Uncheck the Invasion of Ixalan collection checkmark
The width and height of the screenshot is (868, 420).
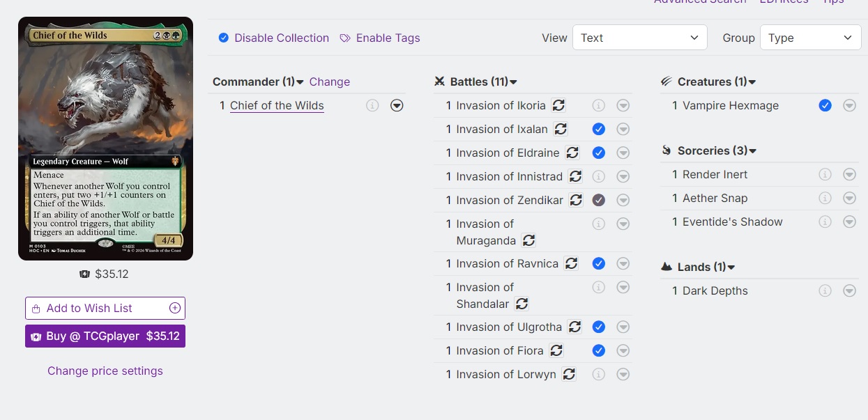pyautogui.click(x=598, y=129)
